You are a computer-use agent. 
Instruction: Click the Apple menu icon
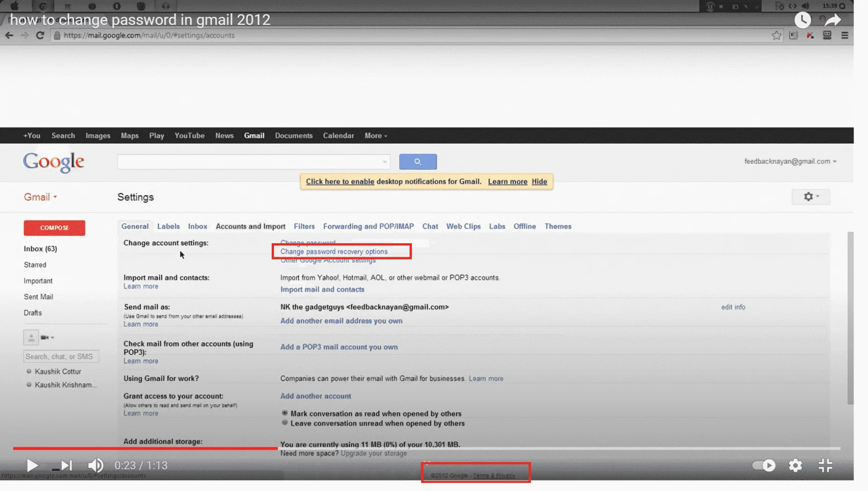(14, 6)
